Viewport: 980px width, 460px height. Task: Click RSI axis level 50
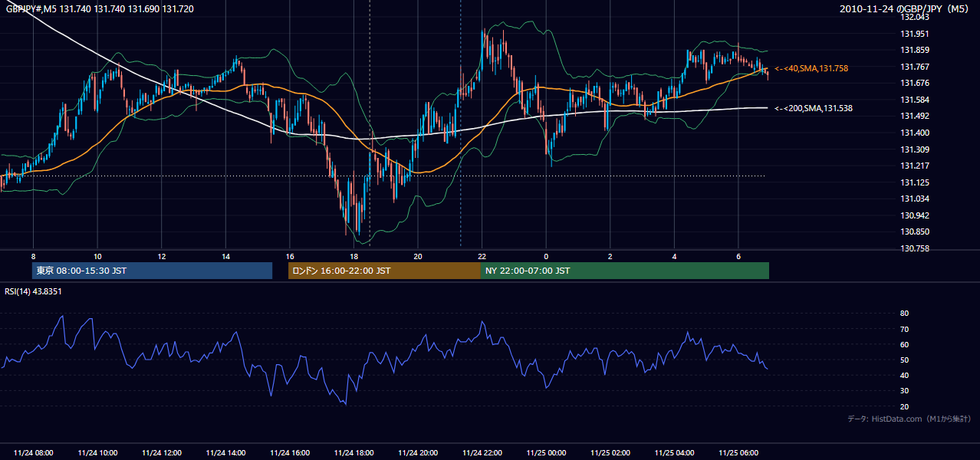click(x=905, y=360)
